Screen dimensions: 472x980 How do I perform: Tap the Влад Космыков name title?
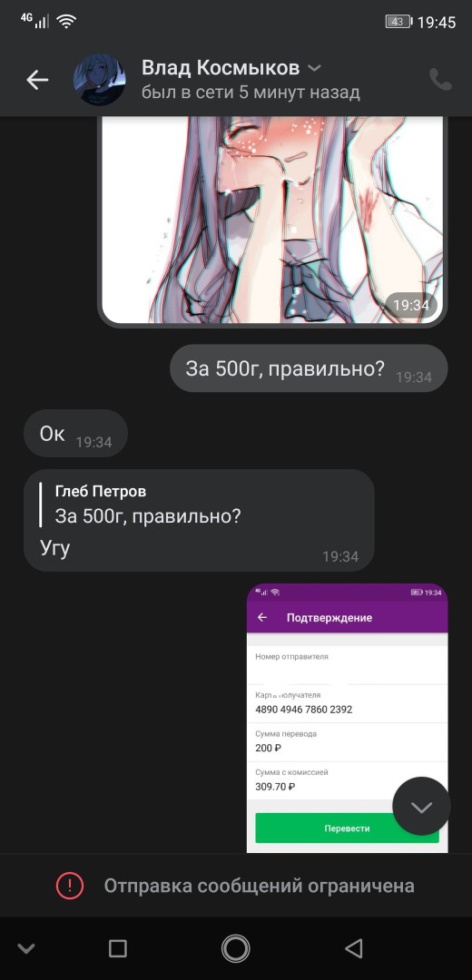pos(221,67)
